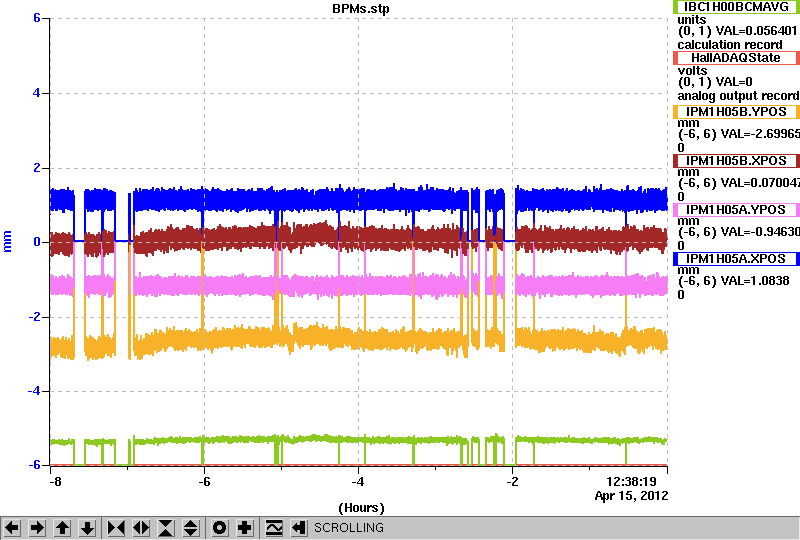Click the vertical zoom-in hourglass icon
The width and height of the screenshot is (800, 540).
(166, 528)
